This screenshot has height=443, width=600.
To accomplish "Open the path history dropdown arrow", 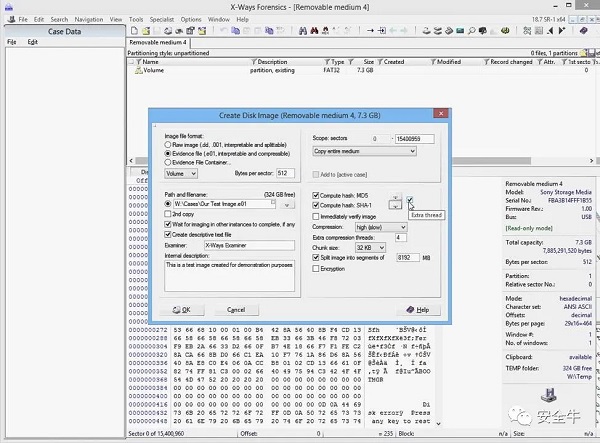I will click(x=287, y=205).
